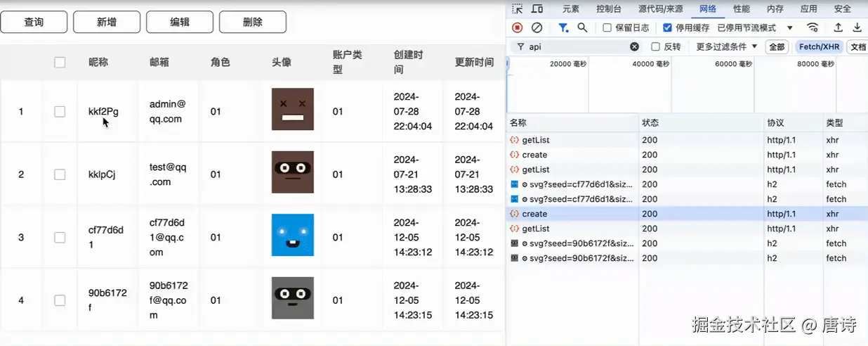Expand the 更多过滤条件 dropdown
Viewport: 868px width, 346px height.
click(727, 46)
